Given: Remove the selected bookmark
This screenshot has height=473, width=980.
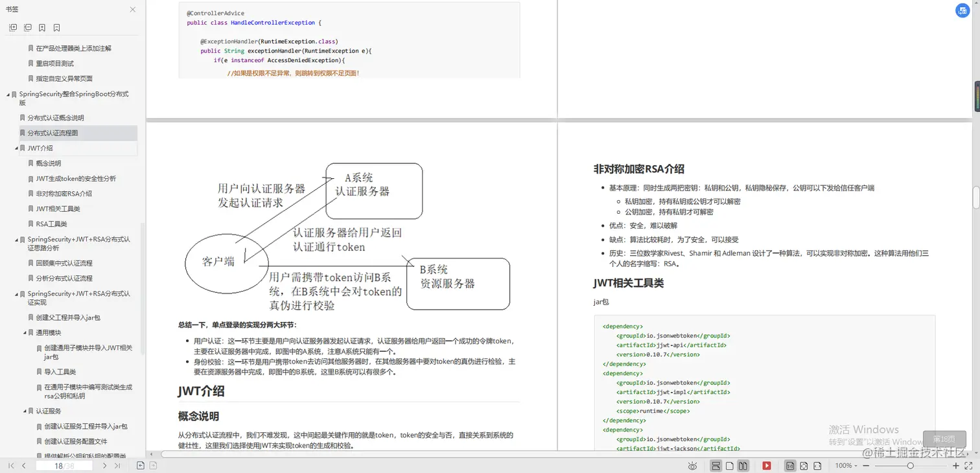Looking at the screenshot, I should click(x=57, y=27).
